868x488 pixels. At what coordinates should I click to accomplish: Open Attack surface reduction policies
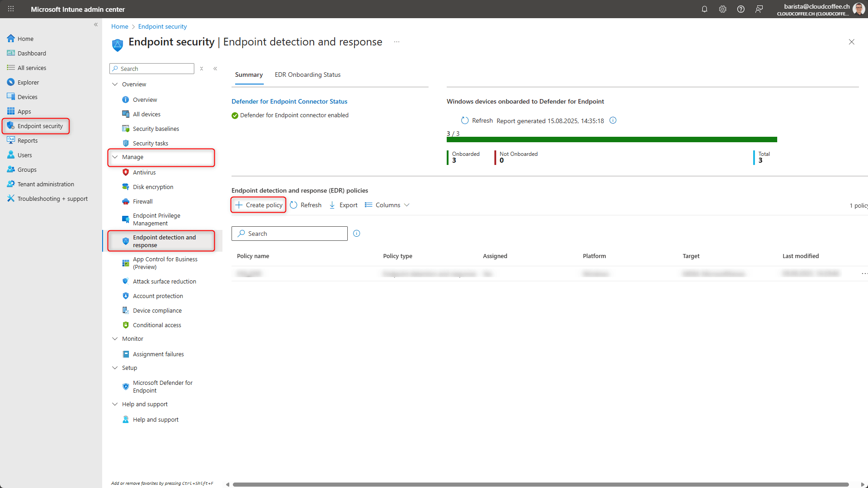[164, 281]
